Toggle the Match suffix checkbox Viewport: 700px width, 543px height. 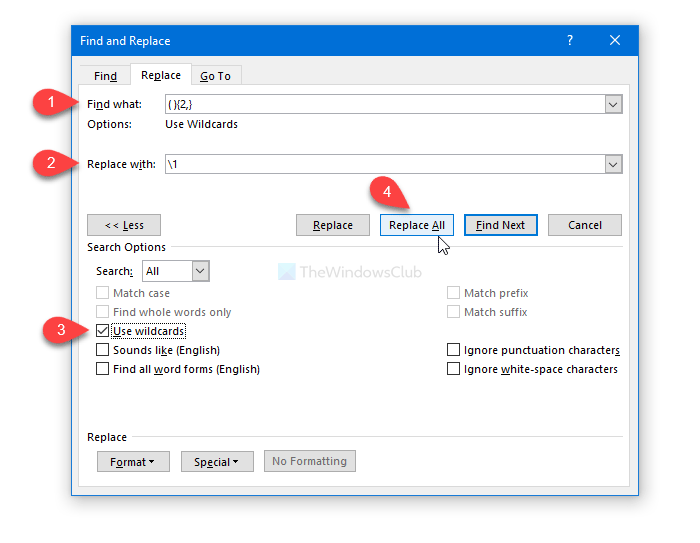[453, 312]
